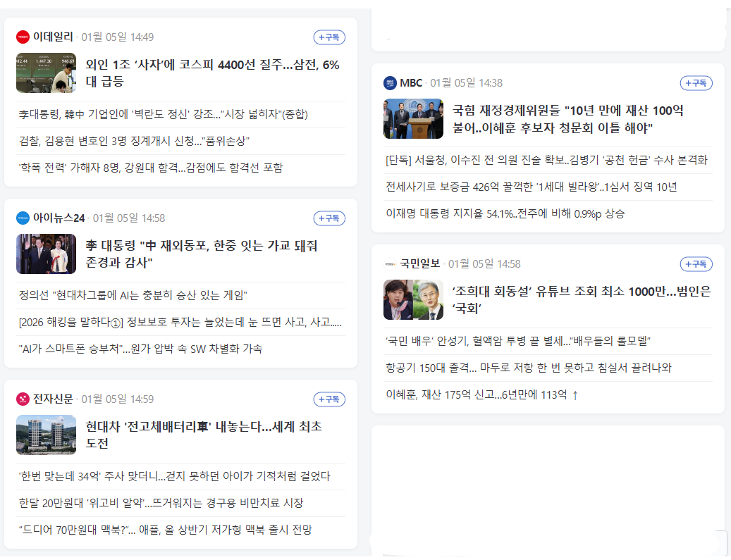Image resolution: width=731 pixels, height=560 pixels.
Task: Open article 전세사기로 보증금 426억 꿀꺽한 '1세대 빌라왕'
Action: [532, 187]
